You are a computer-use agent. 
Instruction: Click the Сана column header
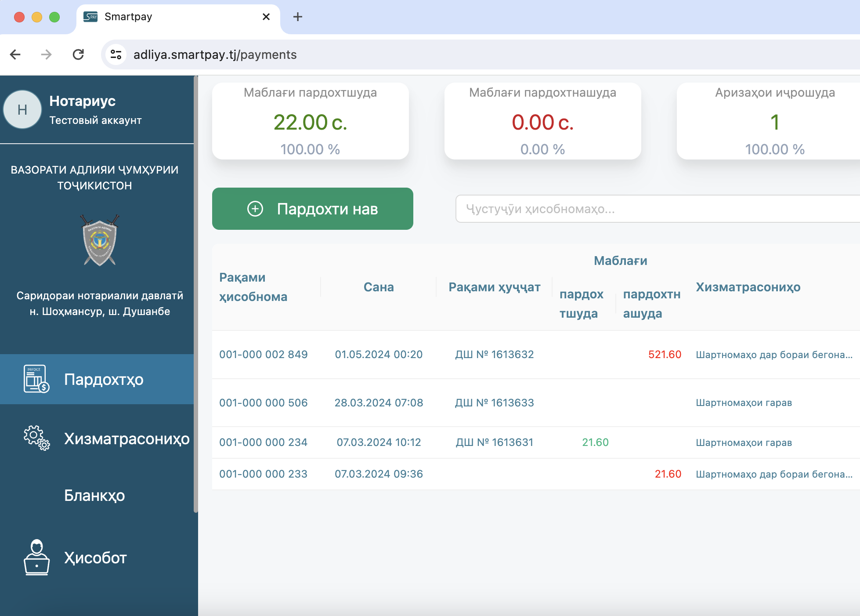379,287
